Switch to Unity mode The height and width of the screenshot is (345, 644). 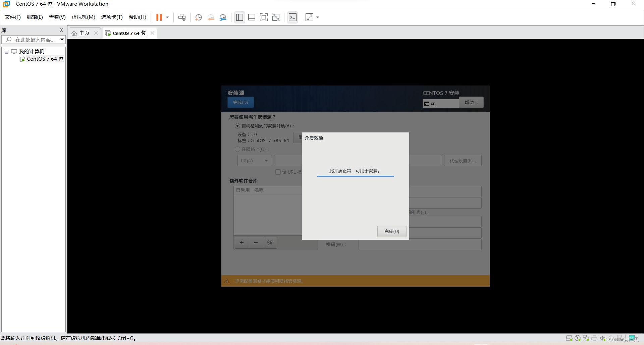click(x=276, y=17)
